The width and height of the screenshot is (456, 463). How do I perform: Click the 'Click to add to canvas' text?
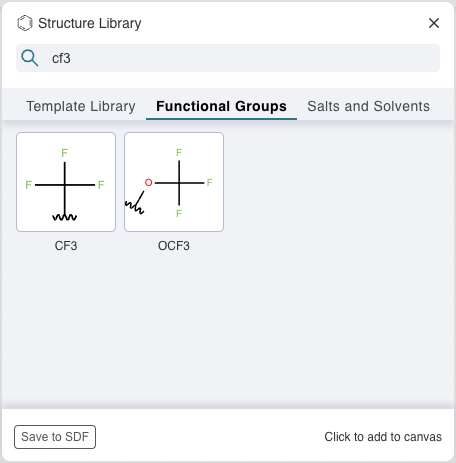click(x=383, y=437)
